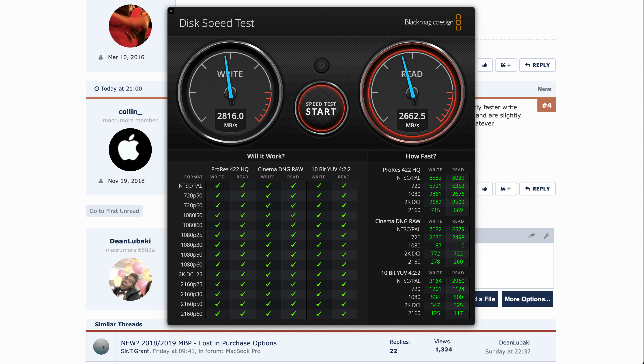Open the gear settings icon above Start

[322, 66]
